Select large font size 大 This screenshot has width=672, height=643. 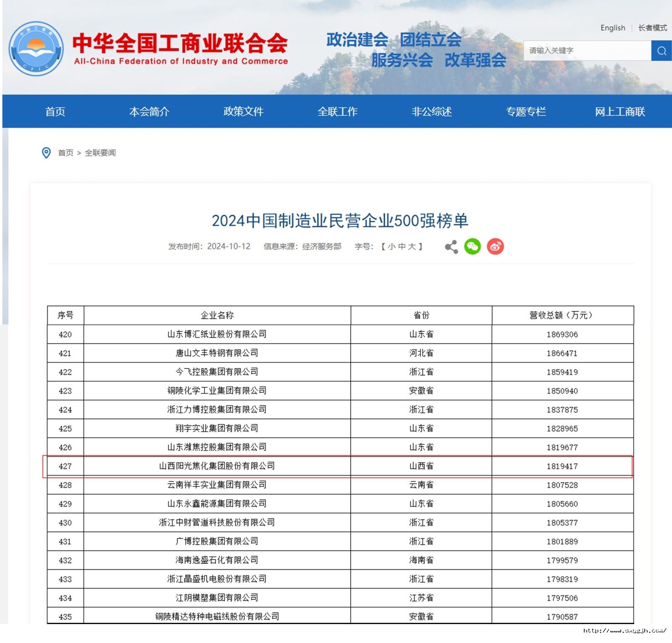coord(412,247)
